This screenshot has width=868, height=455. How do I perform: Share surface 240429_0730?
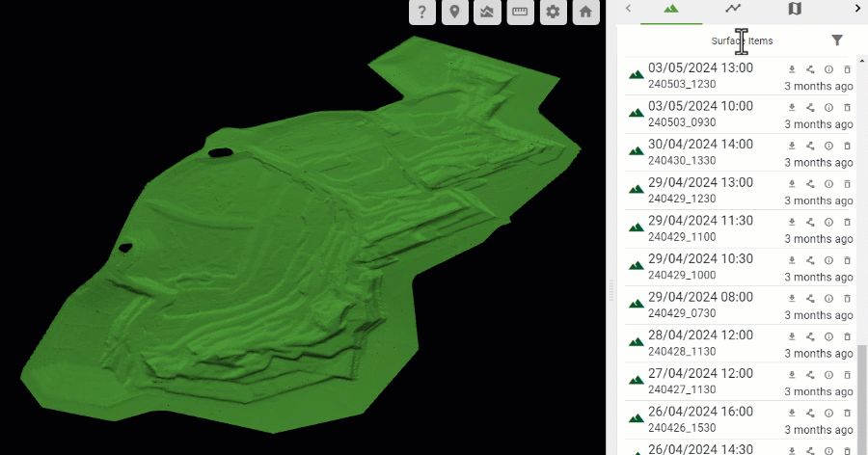810,298
